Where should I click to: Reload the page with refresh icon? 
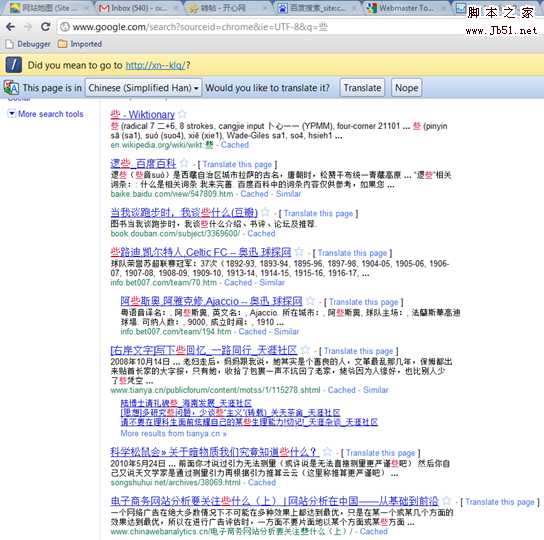coord(45,26)
